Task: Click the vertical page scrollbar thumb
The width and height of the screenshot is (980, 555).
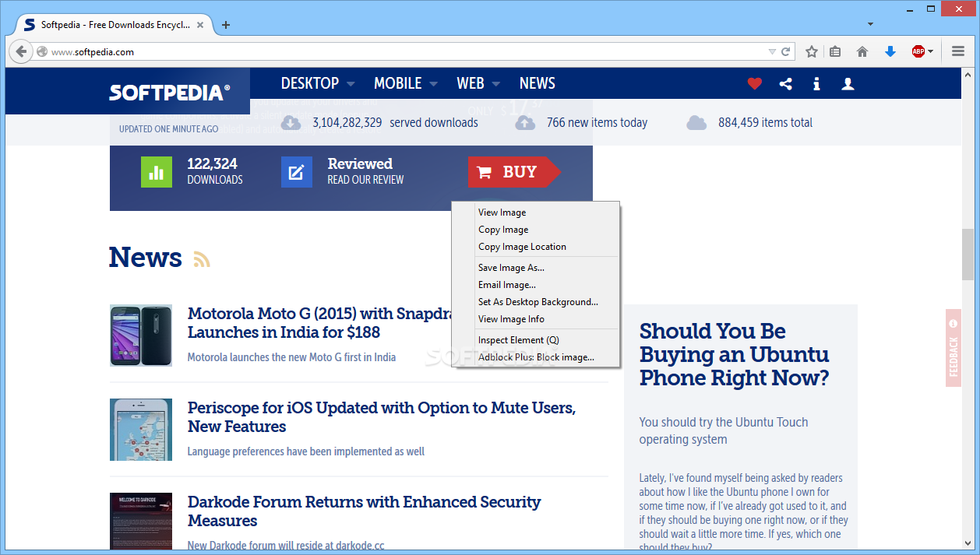Action: [968, 255]
